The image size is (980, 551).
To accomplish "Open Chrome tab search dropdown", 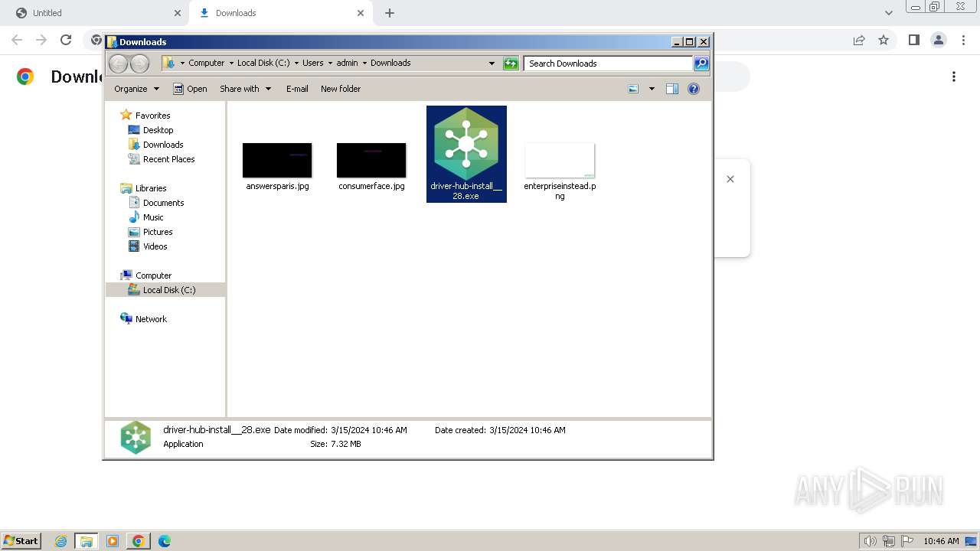I will (888, 13).
